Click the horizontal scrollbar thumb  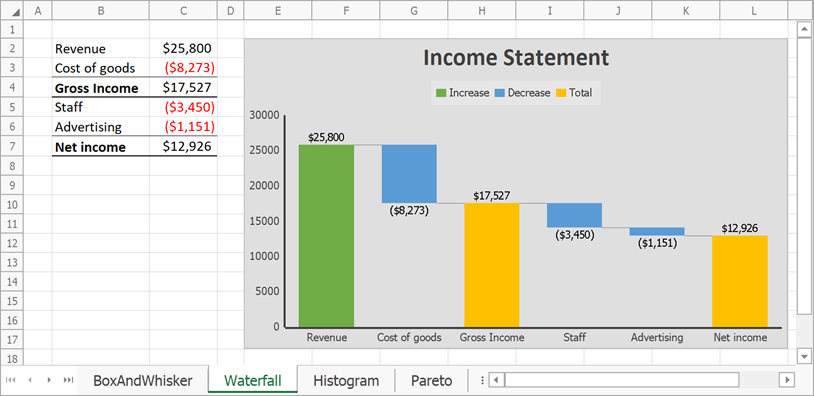coord(622,380)
